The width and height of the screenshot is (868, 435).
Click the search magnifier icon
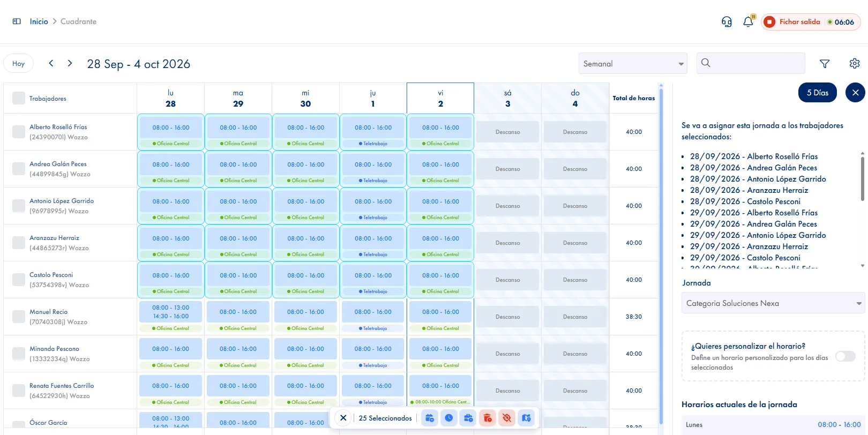pos(706,63)
